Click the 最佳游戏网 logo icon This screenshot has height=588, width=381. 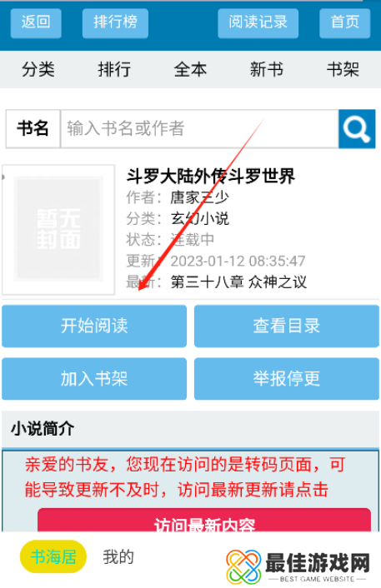(243, 566)
